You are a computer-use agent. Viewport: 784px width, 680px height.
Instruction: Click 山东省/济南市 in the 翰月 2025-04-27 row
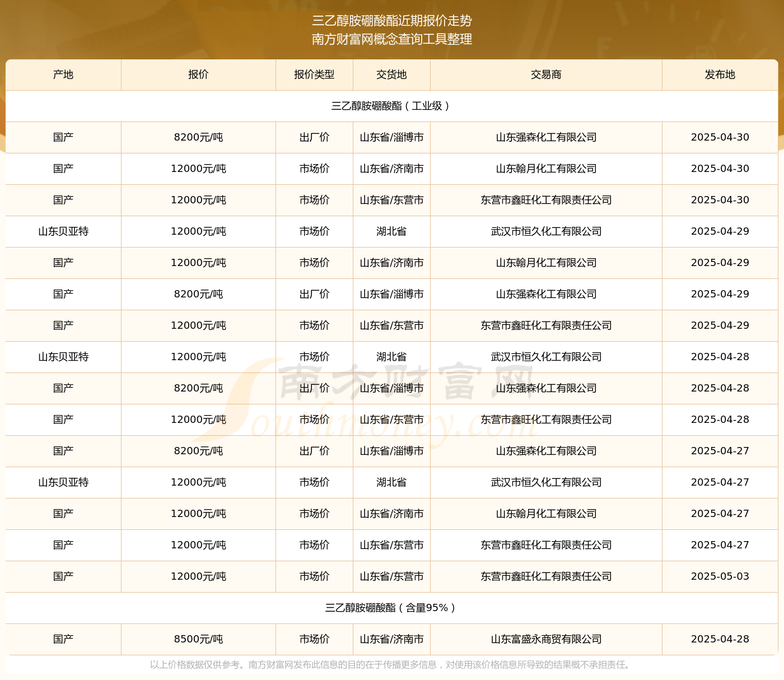[391, 514]
